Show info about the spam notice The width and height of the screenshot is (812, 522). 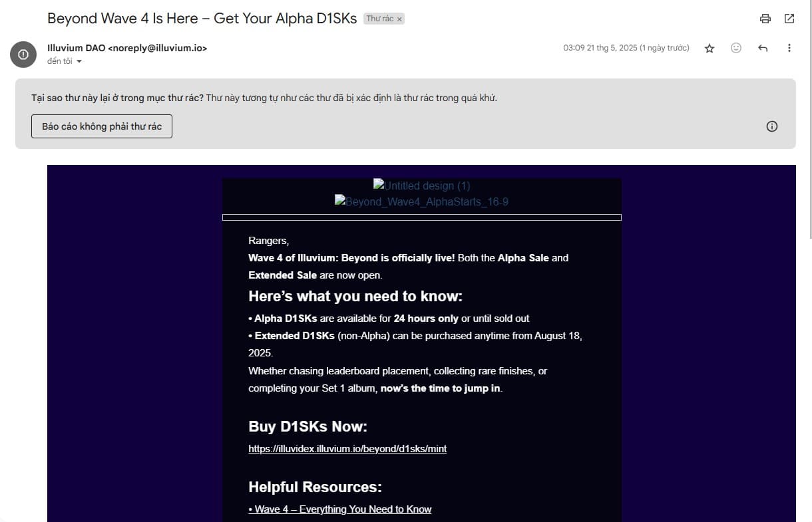(772, 126)
